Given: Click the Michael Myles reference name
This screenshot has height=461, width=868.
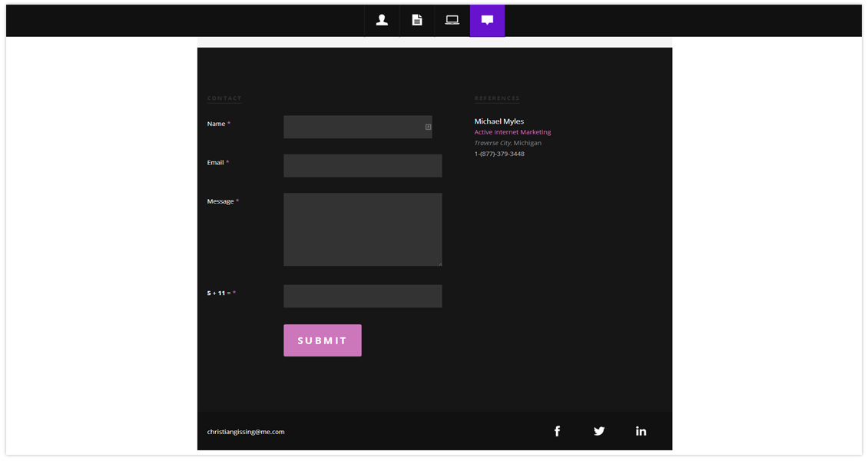Looking at the screenshot, I should 499,121.
